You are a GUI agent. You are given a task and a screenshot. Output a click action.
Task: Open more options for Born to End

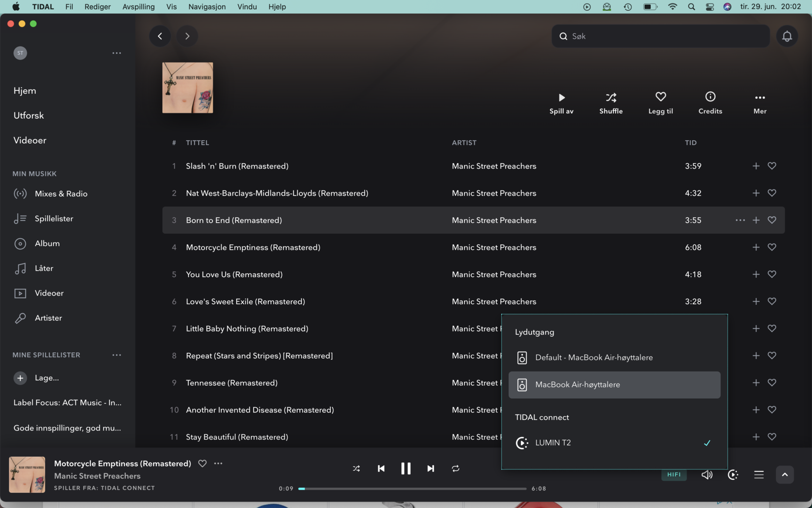740,220
